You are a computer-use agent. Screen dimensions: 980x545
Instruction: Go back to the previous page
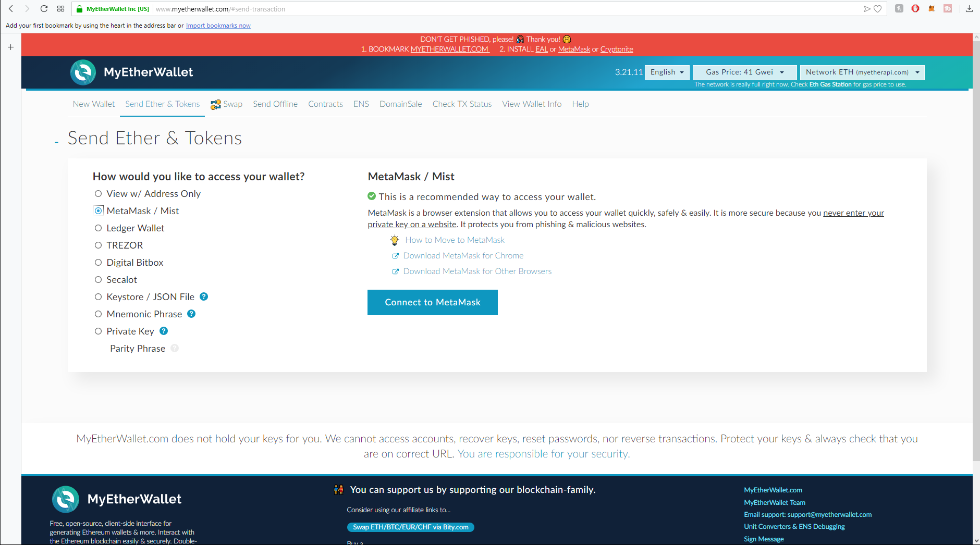[11, 9]
